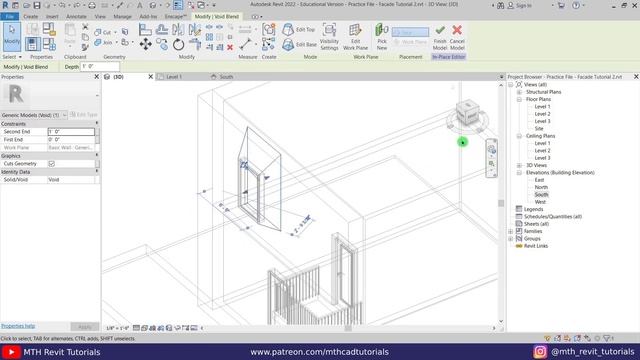This screenshot has height=360, width=640.
Task: Click the Join geometry tool
Action: pyautogui.click(x=103, y=42)
